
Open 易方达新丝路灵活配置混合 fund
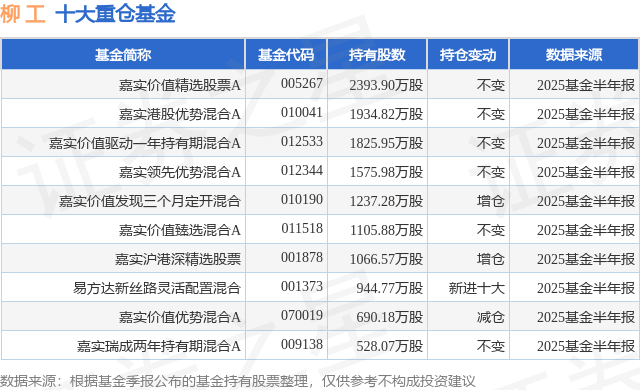tap(157, 288)
